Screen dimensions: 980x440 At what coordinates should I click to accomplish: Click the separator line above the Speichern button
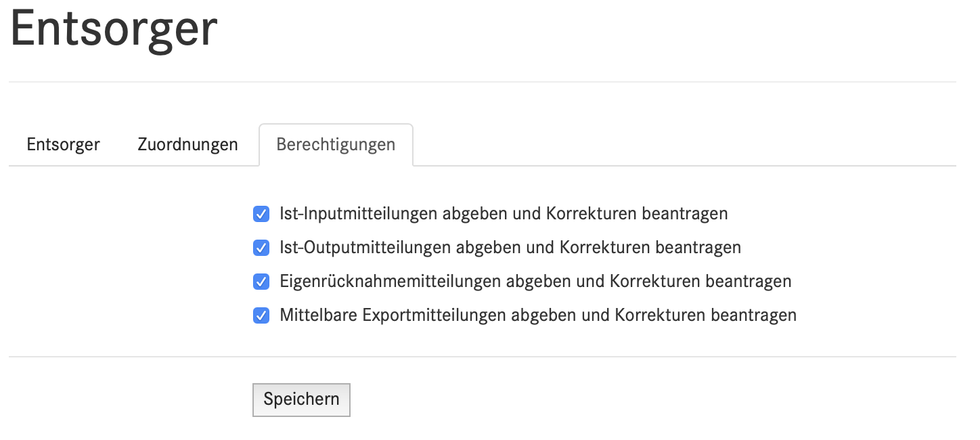[482, 357]
